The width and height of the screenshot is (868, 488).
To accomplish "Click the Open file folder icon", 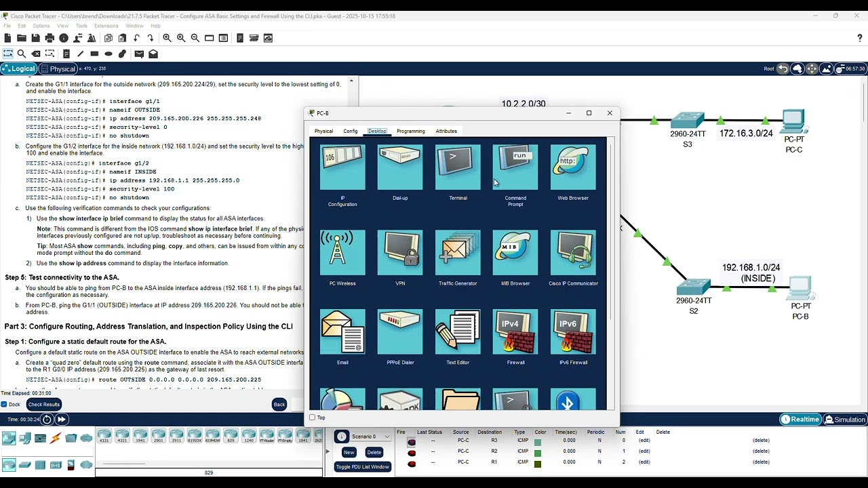I will tap(22, 38).
